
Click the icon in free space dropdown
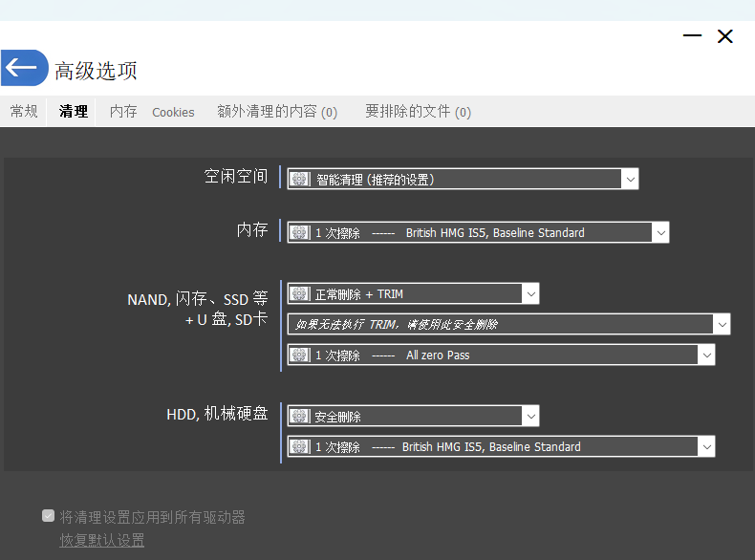[x=300, y=179]
